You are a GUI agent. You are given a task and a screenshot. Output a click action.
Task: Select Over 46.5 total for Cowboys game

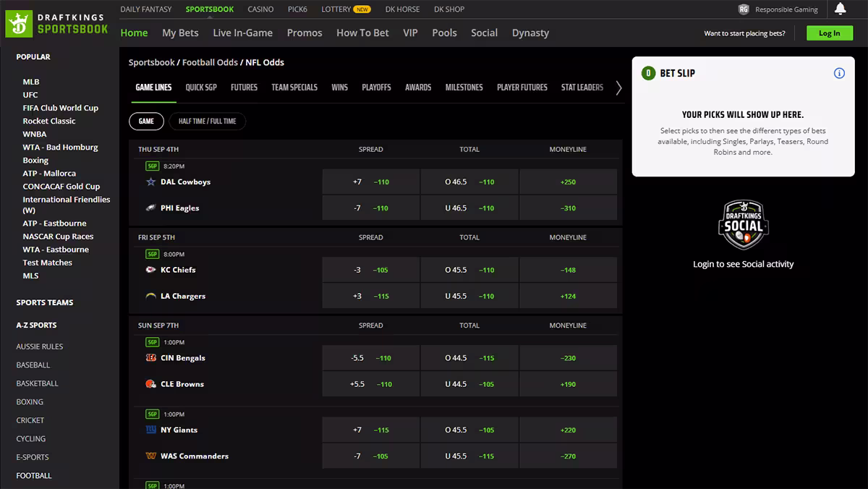click(x=469, y=182)
